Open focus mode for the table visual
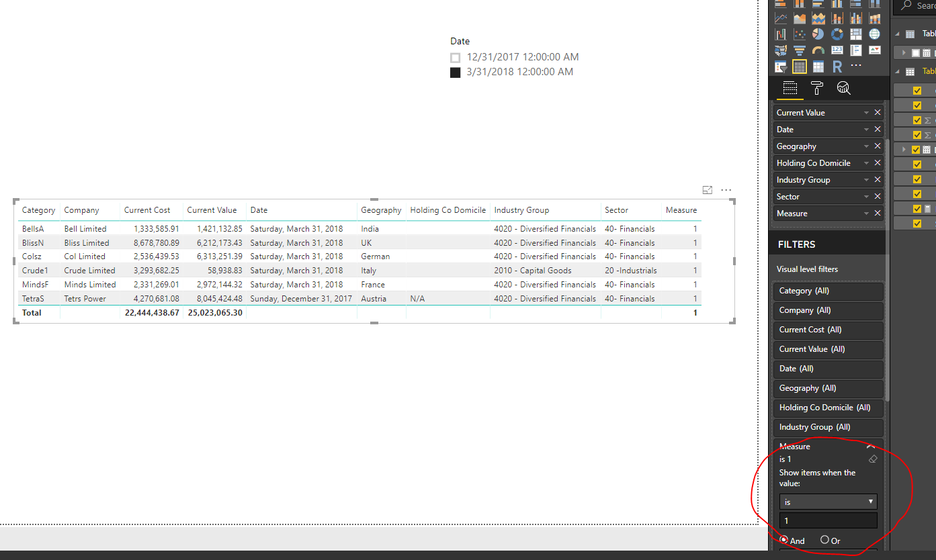Viewport: 936px width, 560px height. [x=708, y=190]
